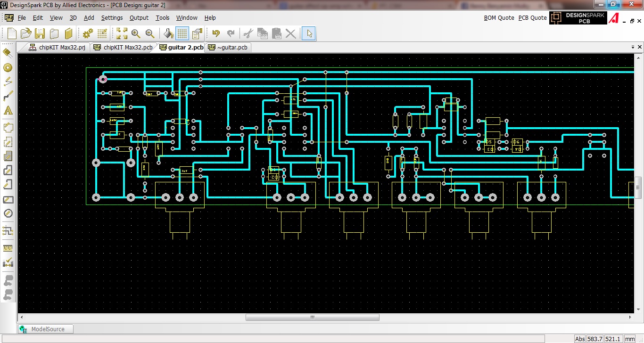Image resolution: width=644 pixels, height=343 pixels.
Task: Switch to the chipKIT Max32.prj tab
Action: (x=57, y=48)
